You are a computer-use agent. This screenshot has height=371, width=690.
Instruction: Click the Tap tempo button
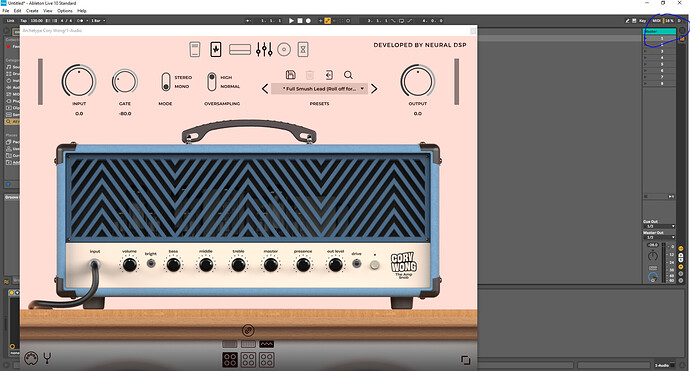point(23,21)
